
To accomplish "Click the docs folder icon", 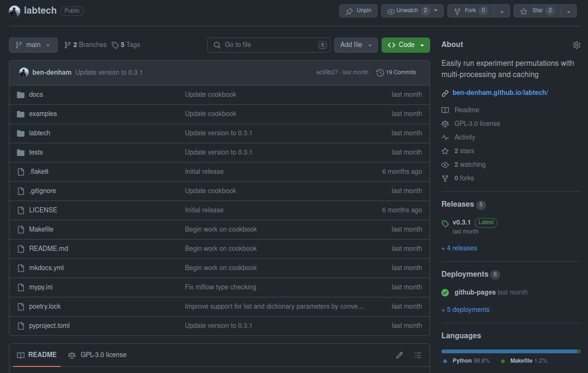I will [x=21, y=95].
